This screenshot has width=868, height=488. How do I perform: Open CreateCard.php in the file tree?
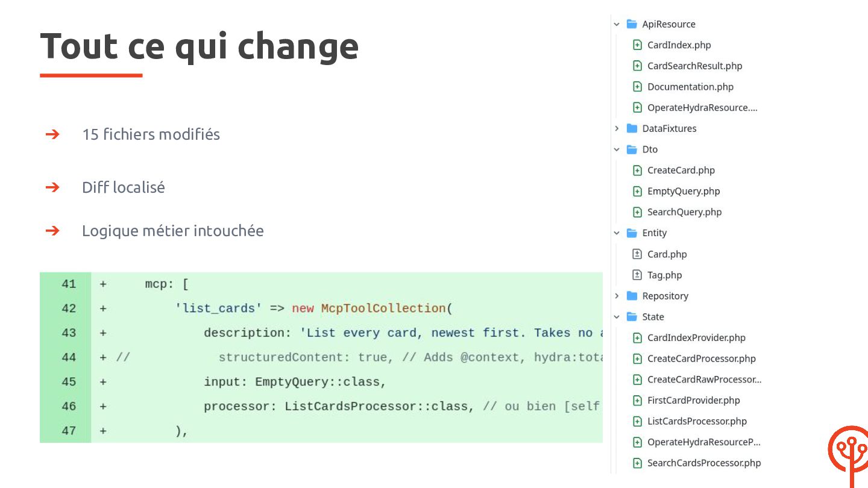681,170
